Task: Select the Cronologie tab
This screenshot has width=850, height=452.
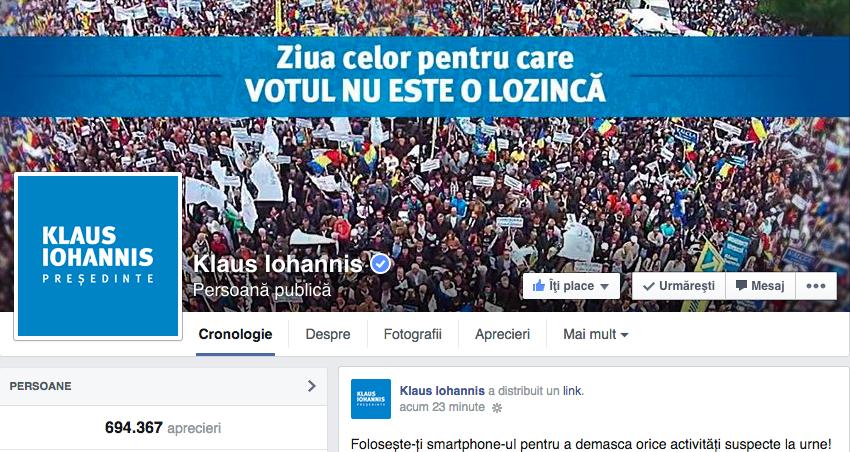Action: pos(235,334)
